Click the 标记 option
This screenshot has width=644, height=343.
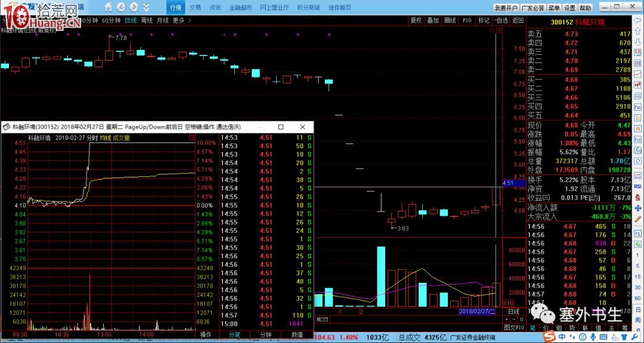click(x=484, y=20)
